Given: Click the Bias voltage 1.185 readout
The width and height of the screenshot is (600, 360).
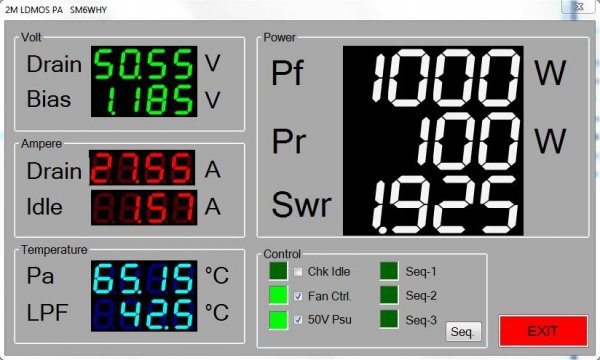Looking at the screenshot, I should 144,99.
